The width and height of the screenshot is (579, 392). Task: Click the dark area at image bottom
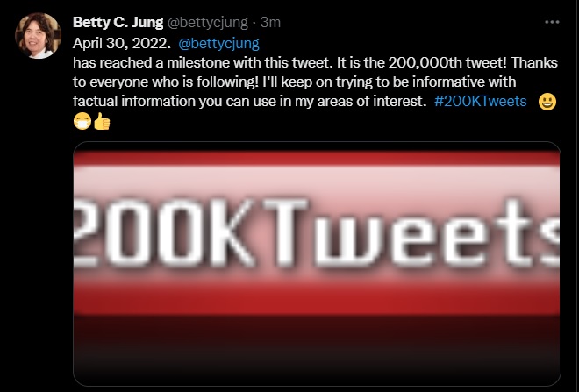coord(317,364)
